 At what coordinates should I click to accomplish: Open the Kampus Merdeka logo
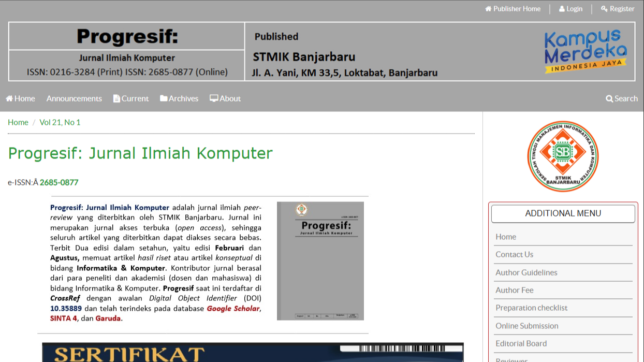[x=585, y=51]
